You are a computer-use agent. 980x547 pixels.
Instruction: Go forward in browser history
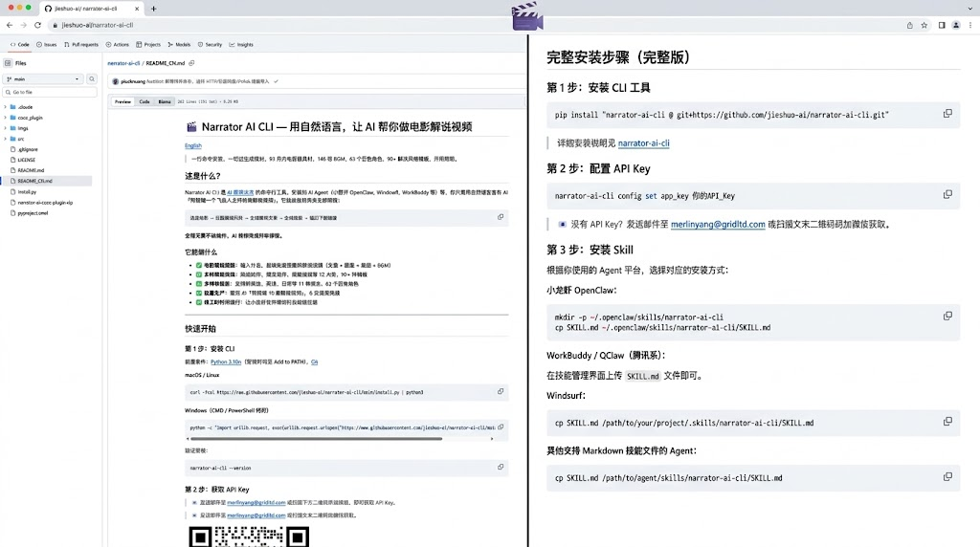[23, 25]
